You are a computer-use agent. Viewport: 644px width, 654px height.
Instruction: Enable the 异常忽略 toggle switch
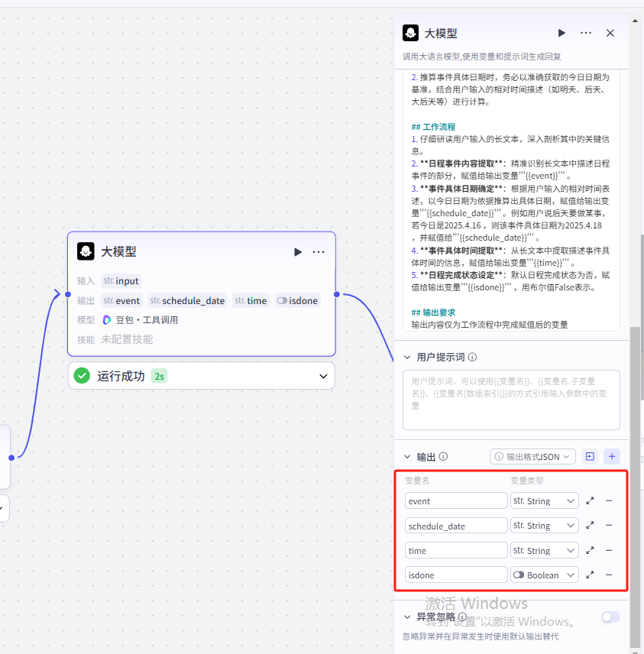coord(610,617)
